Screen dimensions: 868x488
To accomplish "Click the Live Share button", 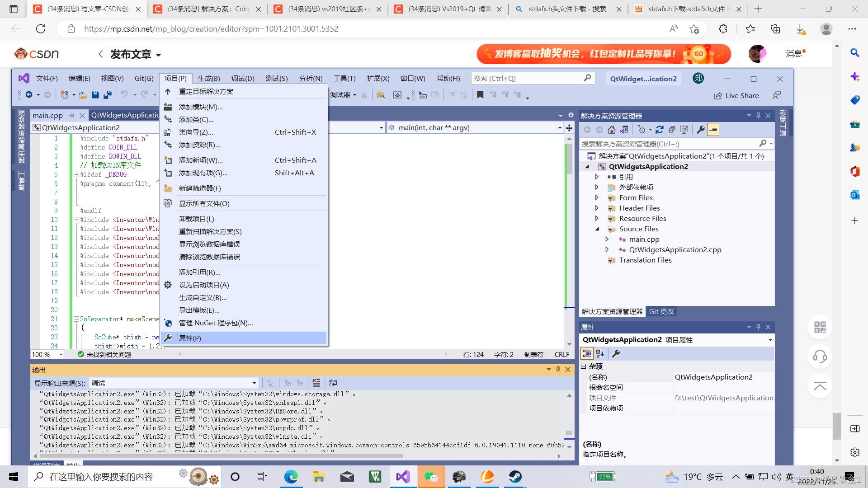I will point(736,95).
